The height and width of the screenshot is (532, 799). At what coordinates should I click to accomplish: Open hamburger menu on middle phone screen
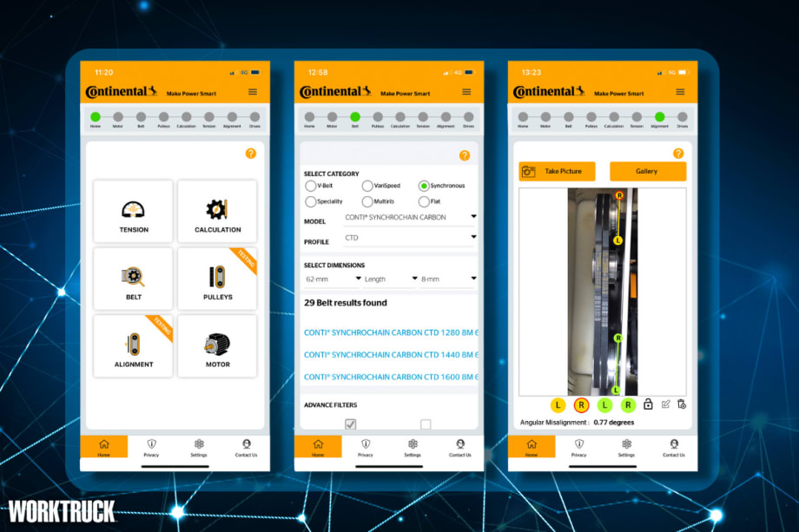point(466,92)
